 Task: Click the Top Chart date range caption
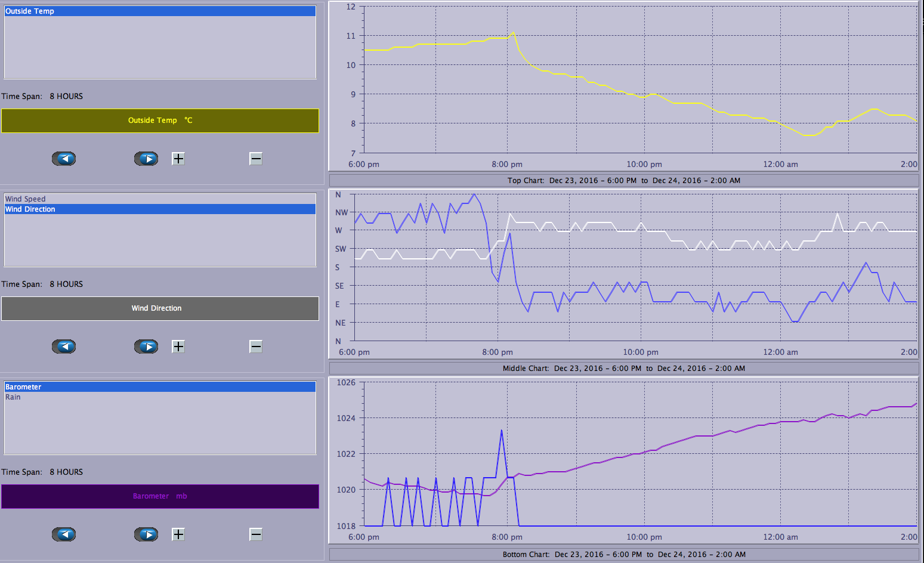(x=624, y=181)
